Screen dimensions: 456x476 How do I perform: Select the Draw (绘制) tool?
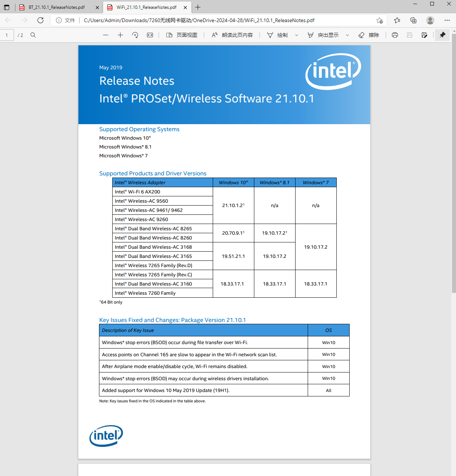[278, 35]
